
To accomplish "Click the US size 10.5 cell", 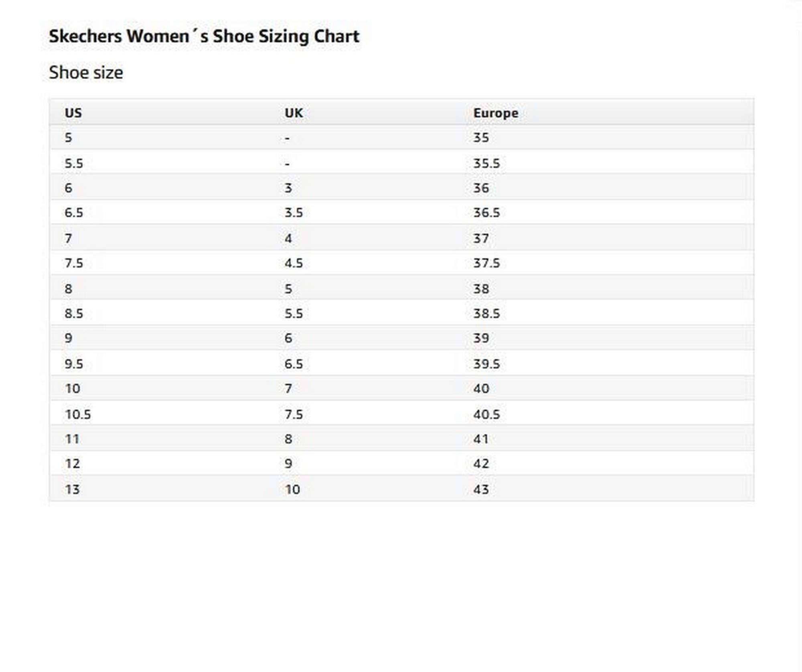I will coord(78,414).
